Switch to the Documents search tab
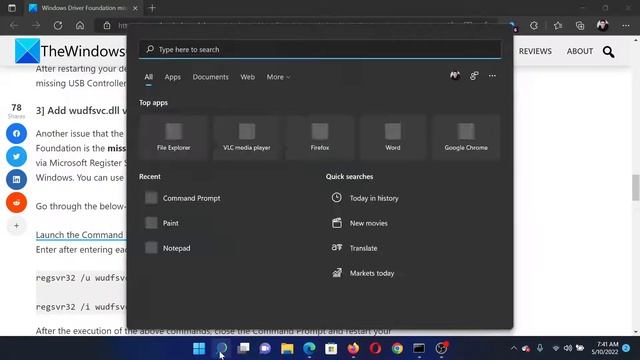640x360 pixels. click(211, 77)
